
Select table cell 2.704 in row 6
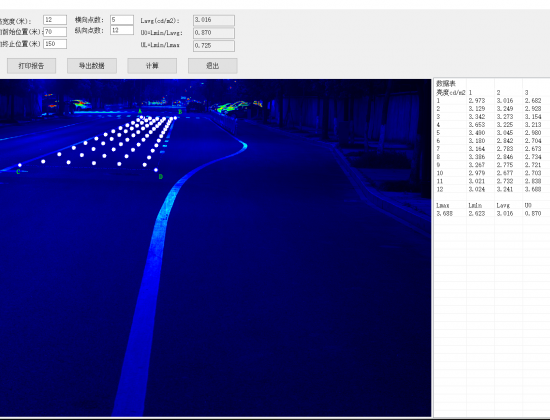(533, 141)
